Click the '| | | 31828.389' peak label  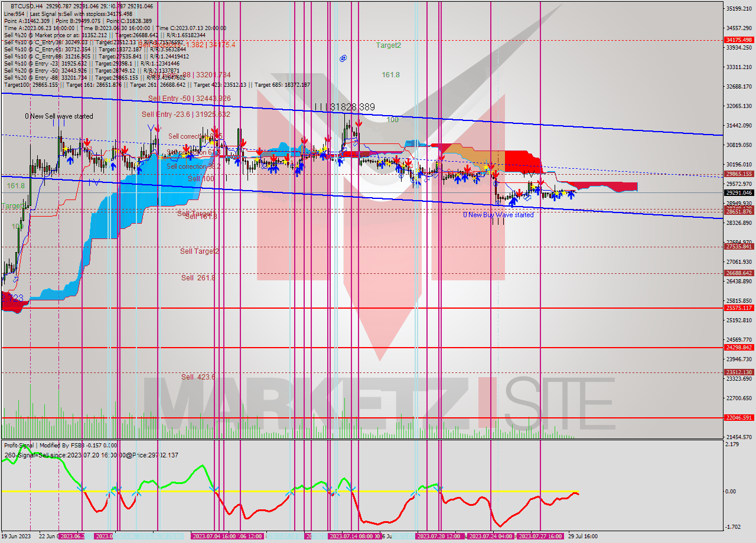[344, 107]
